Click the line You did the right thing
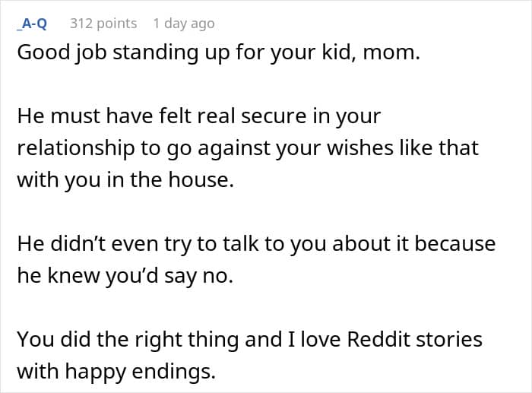This screenshot has height=393, width=532. (250, 339)
